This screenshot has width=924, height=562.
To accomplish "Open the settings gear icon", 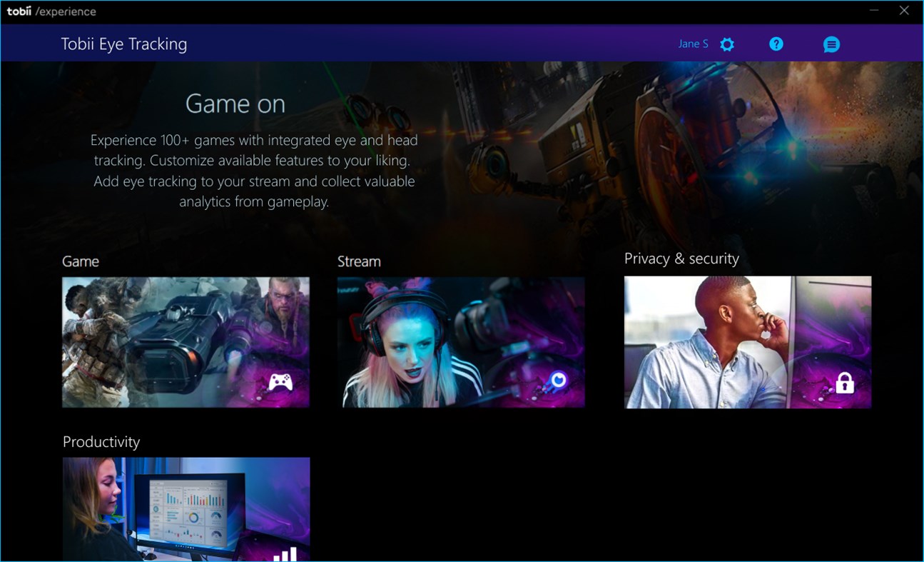I will 726,44.
